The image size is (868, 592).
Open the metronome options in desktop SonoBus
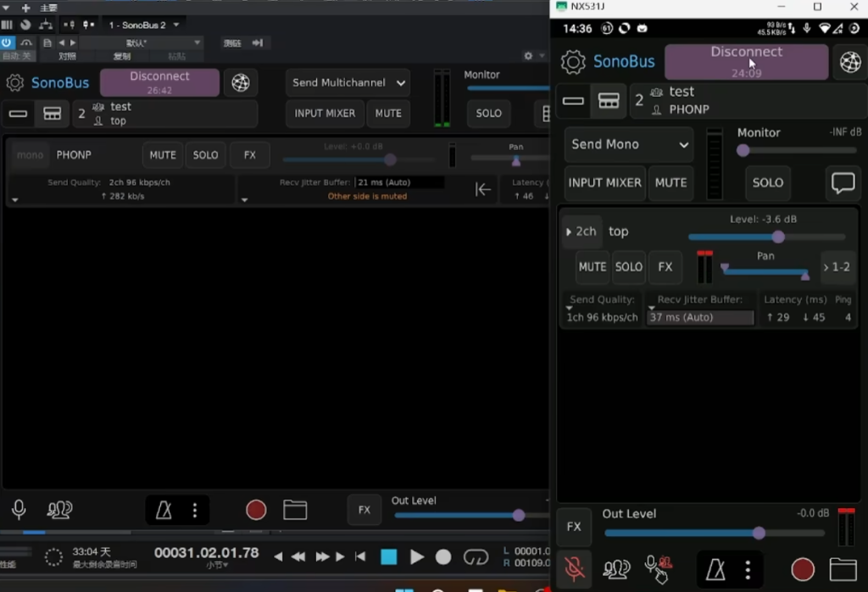(x=195, y=510)
